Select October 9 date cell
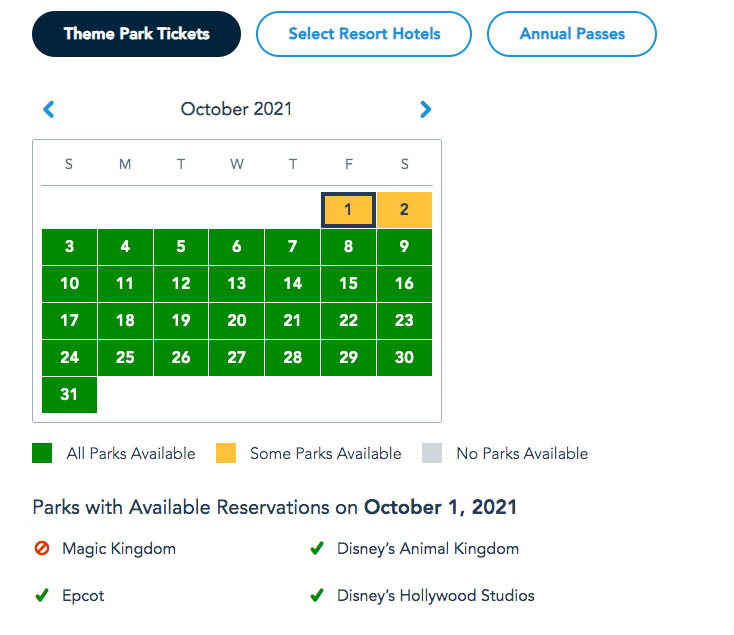The height and width of the screenshot is (635, 734). coord(404,247)
